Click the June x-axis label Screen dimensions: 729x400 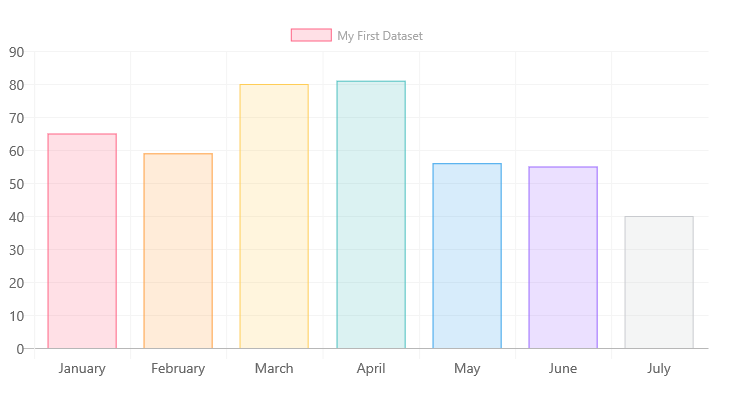563,368
